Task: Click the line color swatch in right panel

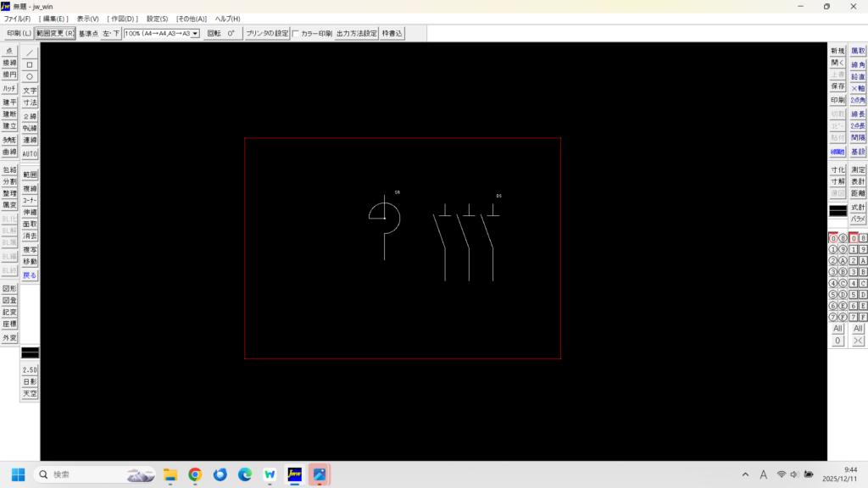Action: pos(837,211)
